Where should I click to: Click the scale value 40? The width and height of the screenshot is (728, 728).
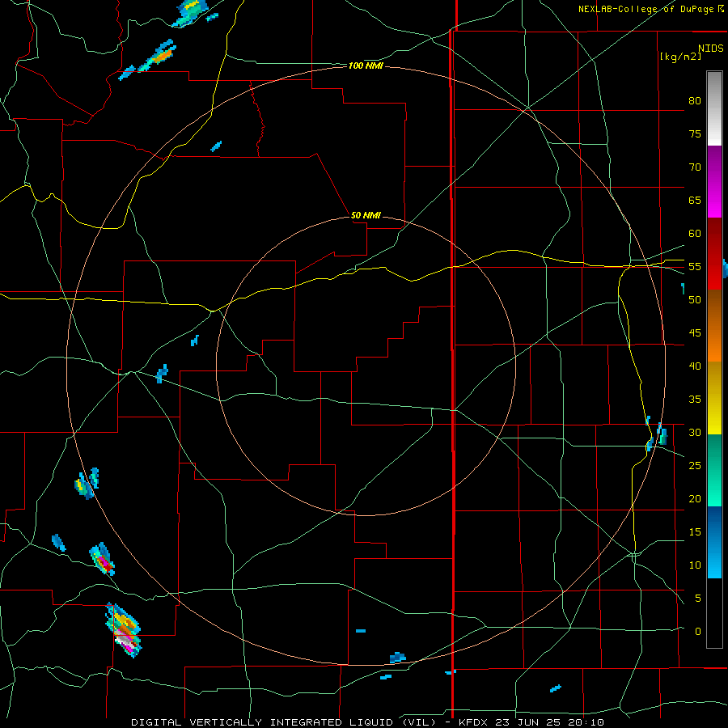695,366
